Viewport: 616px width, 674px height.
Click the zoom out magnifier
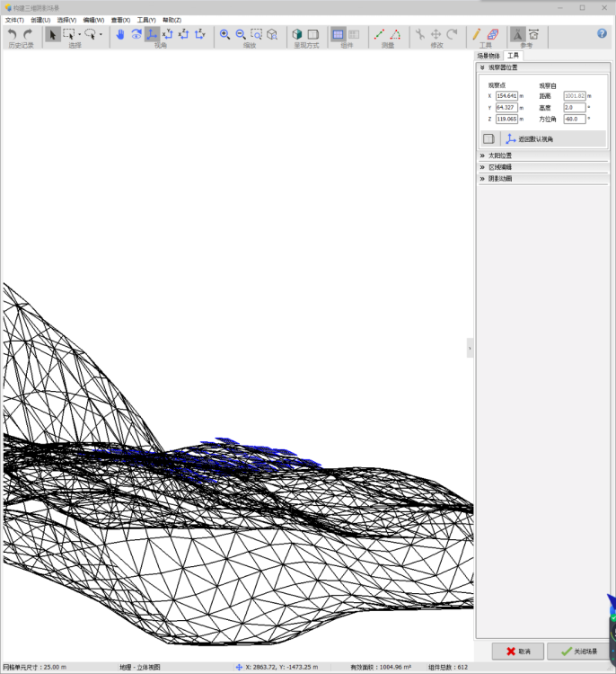click(x=241, y=34)
